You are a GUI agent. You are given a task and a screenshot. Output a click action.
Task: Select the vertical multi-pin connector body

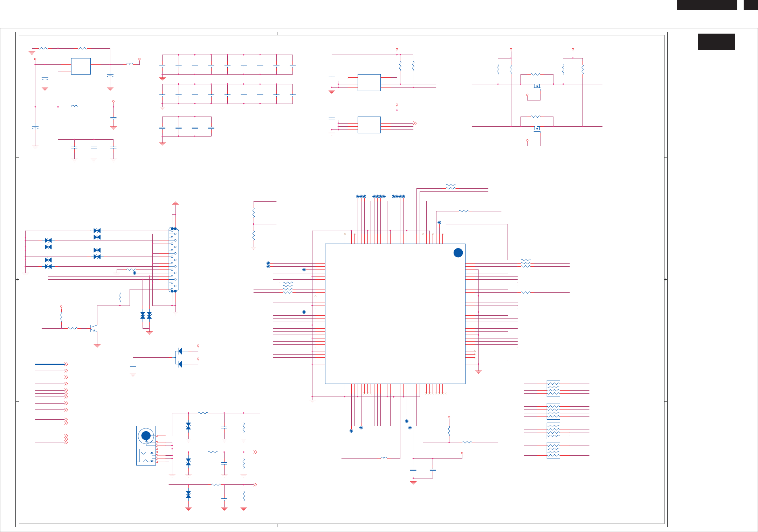(174, 260)
